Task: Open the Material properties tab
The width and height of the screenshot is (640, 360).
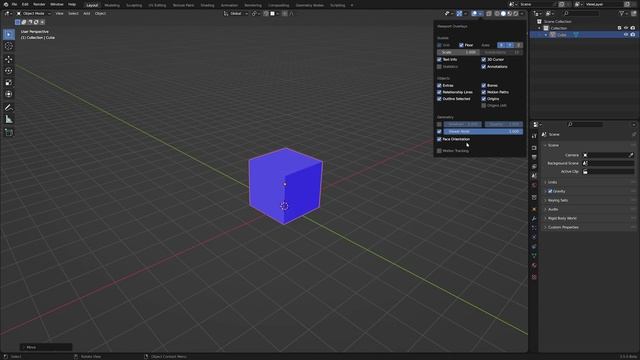Action: pyautogui.click(x=534, y=265)
